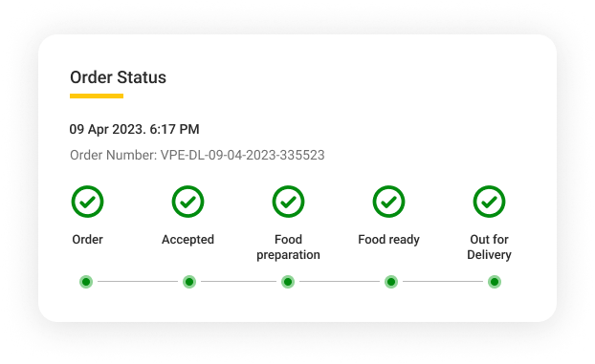This screenshot has height=364, width=595.
Task: Click the Order Status heading
Action: click(118, 77)
